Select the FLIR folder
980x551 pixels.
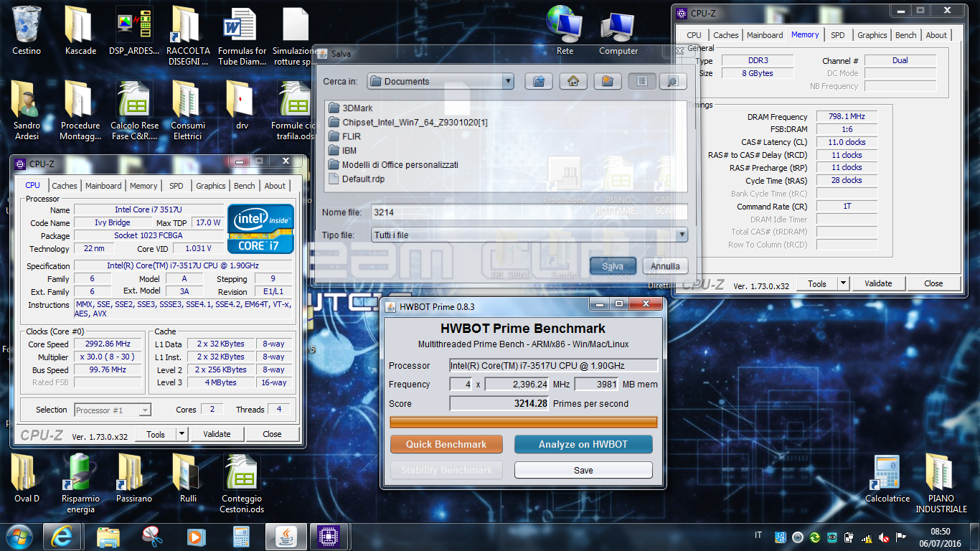coord(344,136)
